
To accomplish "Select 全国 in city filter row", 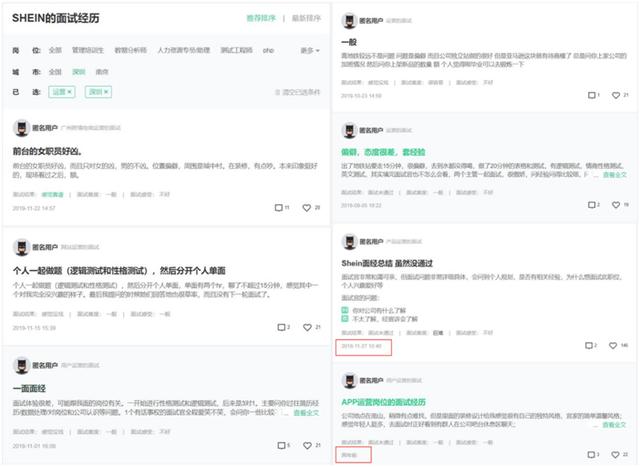I will (x=55, y=72).
